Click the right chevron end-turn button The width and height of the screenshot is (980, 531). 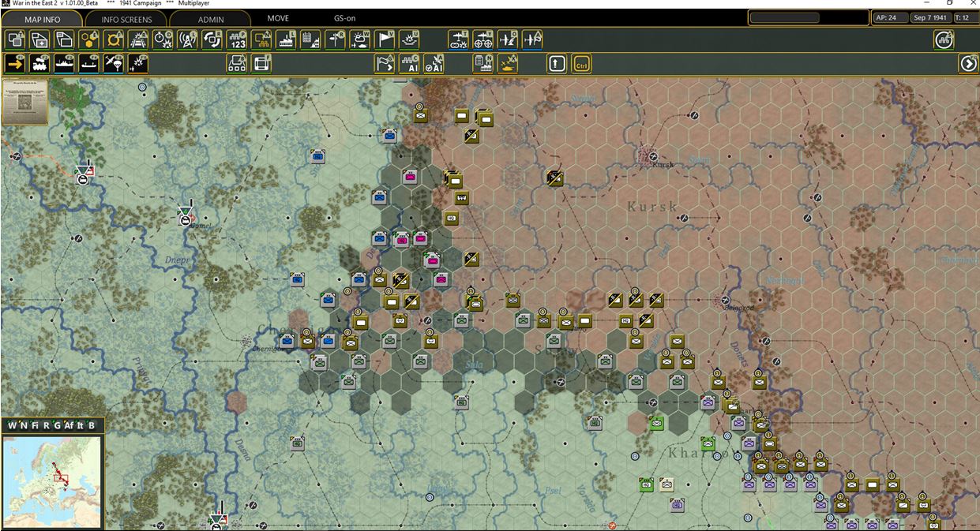pos(968,64)
